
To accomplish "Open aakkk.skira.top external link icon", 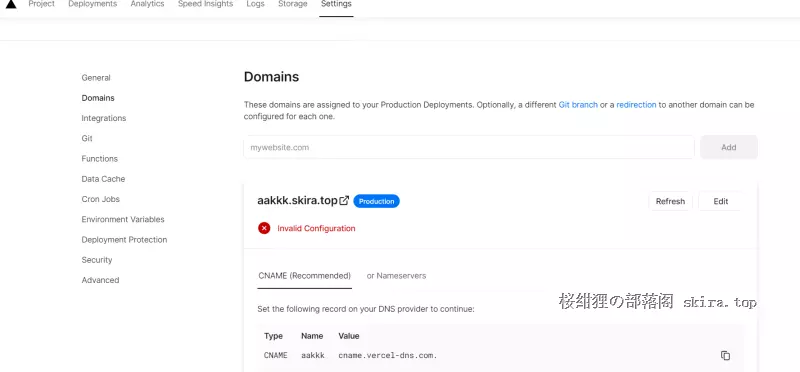I will click(x=344, y=201).
